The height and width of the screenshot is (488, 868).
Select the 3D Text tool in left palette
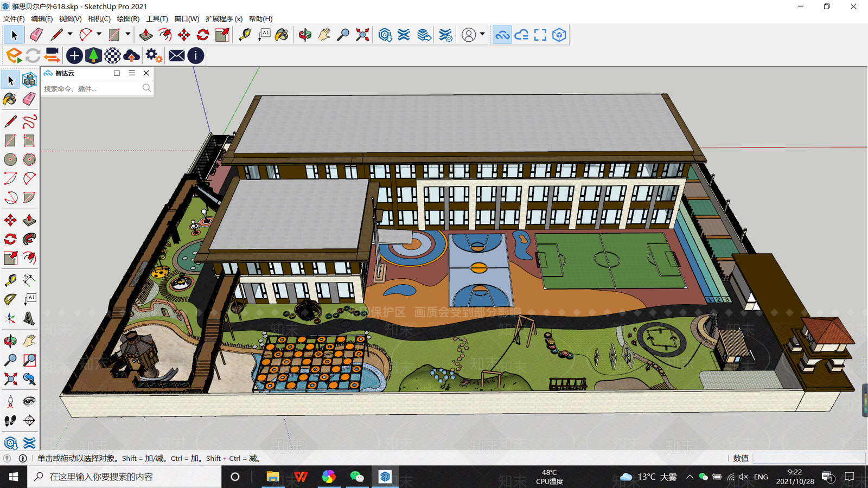point(29,318)
